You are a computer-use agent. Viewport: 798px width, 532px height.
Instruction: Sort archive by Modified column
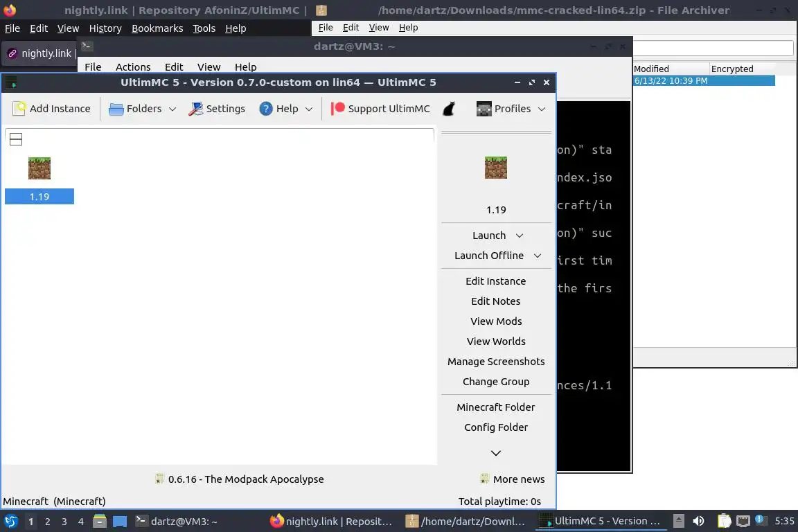(671, 69)
